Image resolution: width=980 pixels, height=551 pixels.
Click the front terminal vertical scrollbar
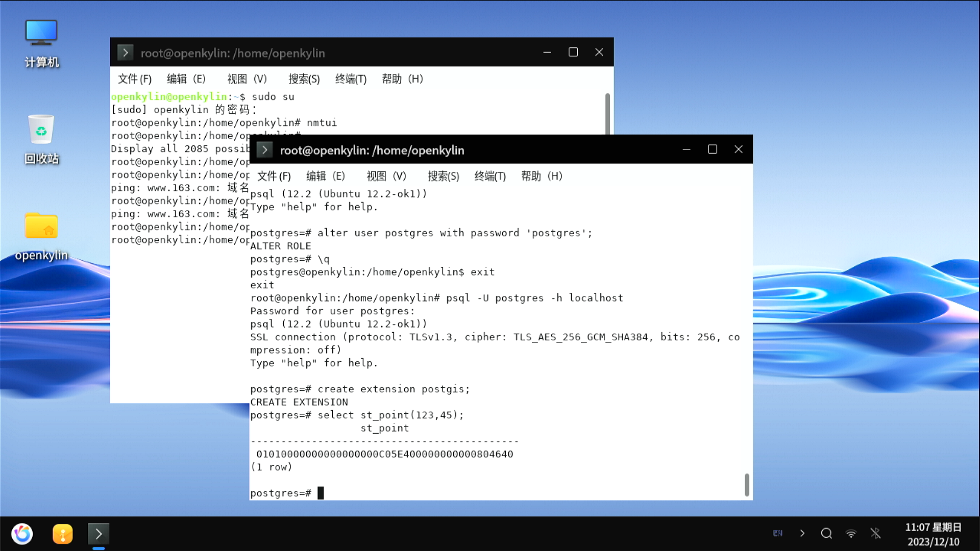tap(747, 485)
